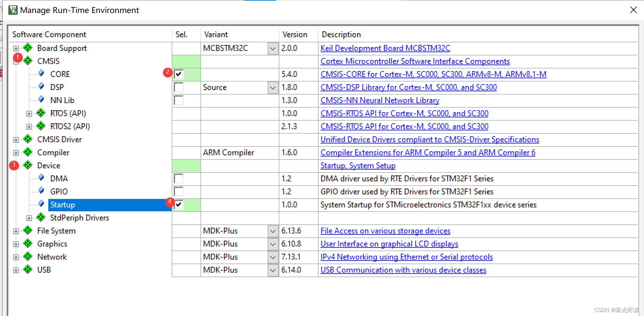Screen dimensions: 644x316
Task: Click the Software Component column header
Action: (90, 34)
